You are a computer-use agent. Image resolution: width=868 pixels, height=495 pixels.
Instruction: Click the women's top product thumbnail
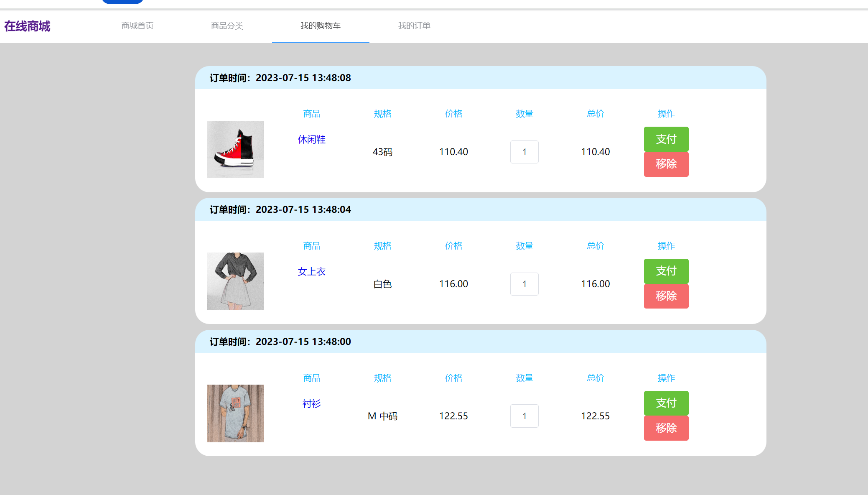235,281
